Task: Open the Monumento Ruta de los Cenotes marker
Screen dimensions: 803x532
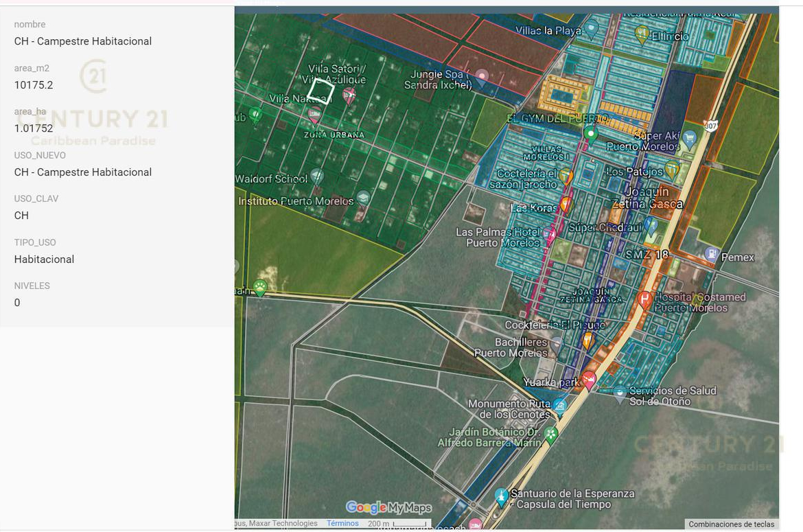Action: (x=559, y=406)
